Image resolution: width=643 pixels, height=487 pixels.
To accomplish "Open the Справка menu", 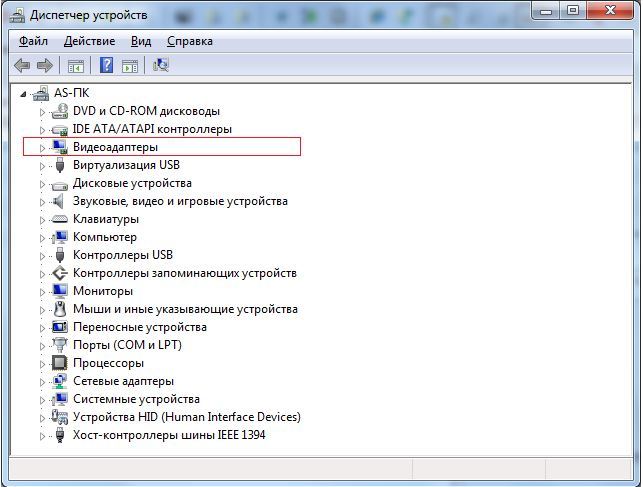I will [189, 41].
